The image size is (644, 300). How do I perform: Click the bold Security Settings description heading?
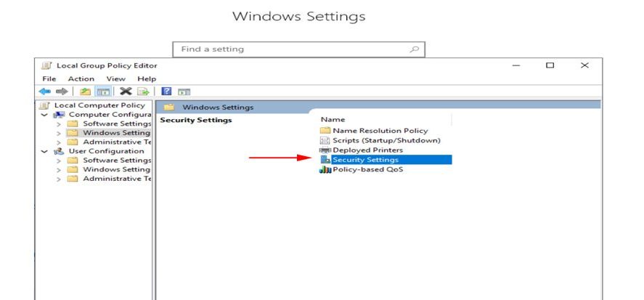pos(196,120)
